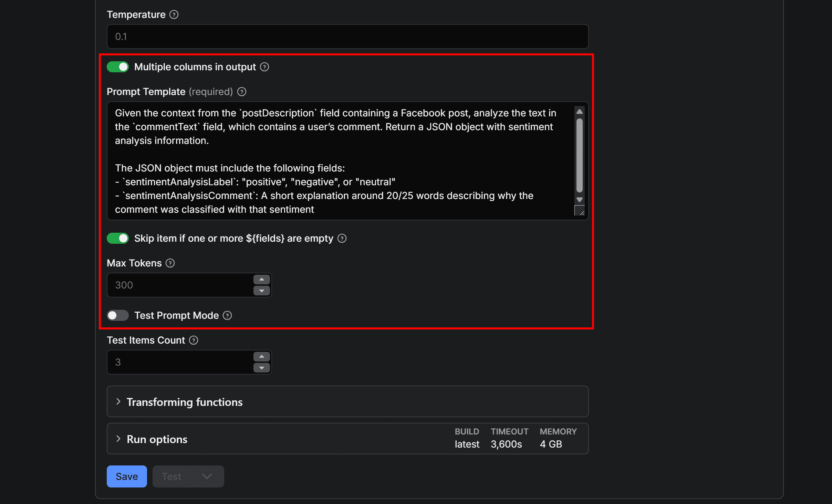Image resolution: width=832 pixels, height=504 pixels.
Task: Click help icon for Multiple columns in output
Action: (264, 67)
